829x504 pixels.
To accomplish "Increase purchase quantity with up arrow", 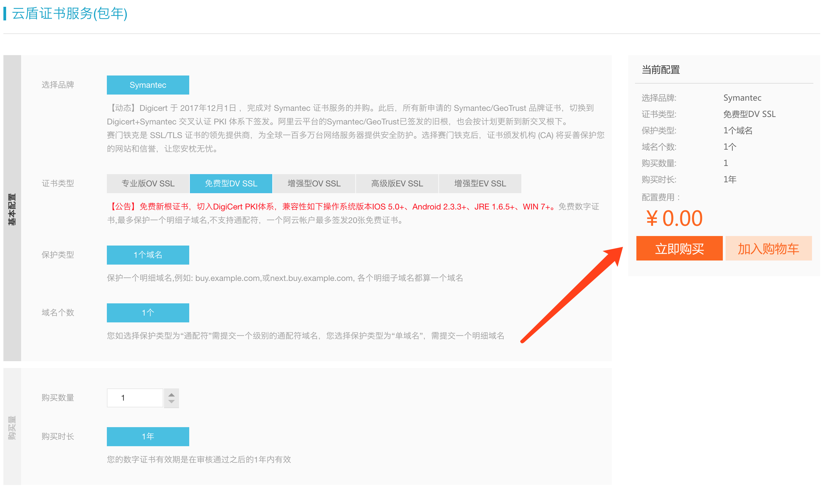I will [172, 394].
